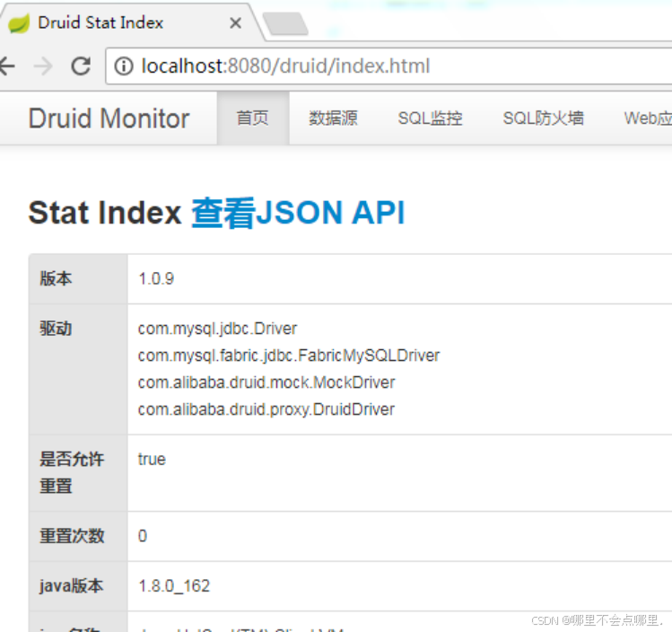The height and width of the screenshot is (632, 672).
Task: Click the 是否允许重置 row label
Action: pos(72,472)
